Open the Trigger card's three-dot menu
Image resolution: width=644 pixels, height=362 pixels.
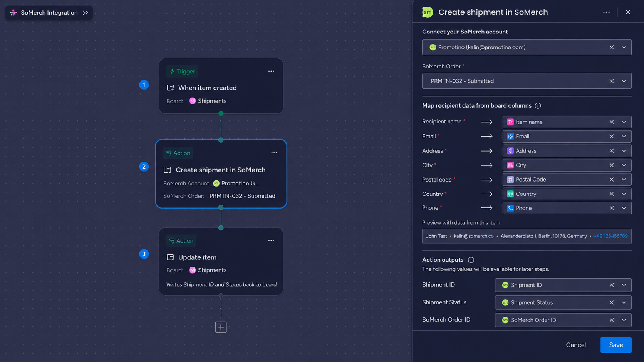tap(271, 71)
